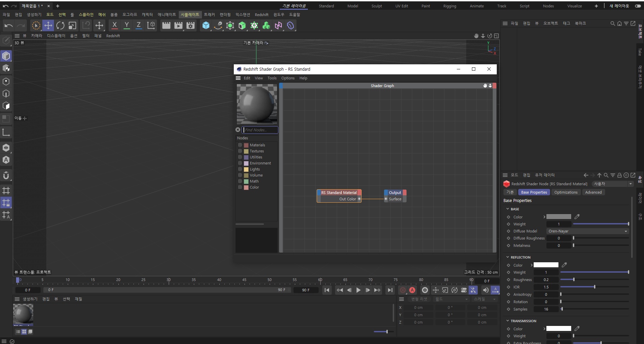Add a Cube primitive object
Viewport: 644px width, 344px height.
206,25
